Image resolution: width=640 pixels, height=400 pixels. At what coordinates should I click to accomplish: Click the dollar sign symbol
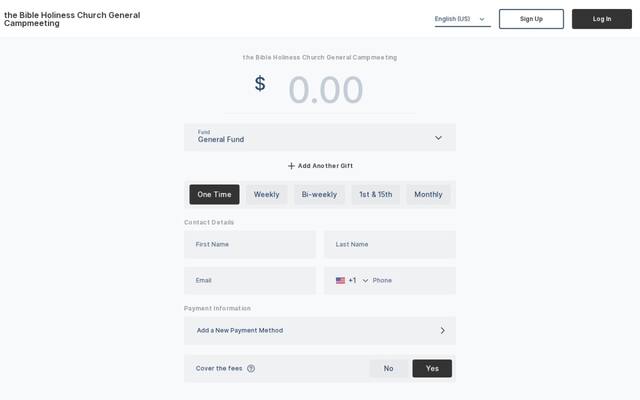(x=260, y=84)
